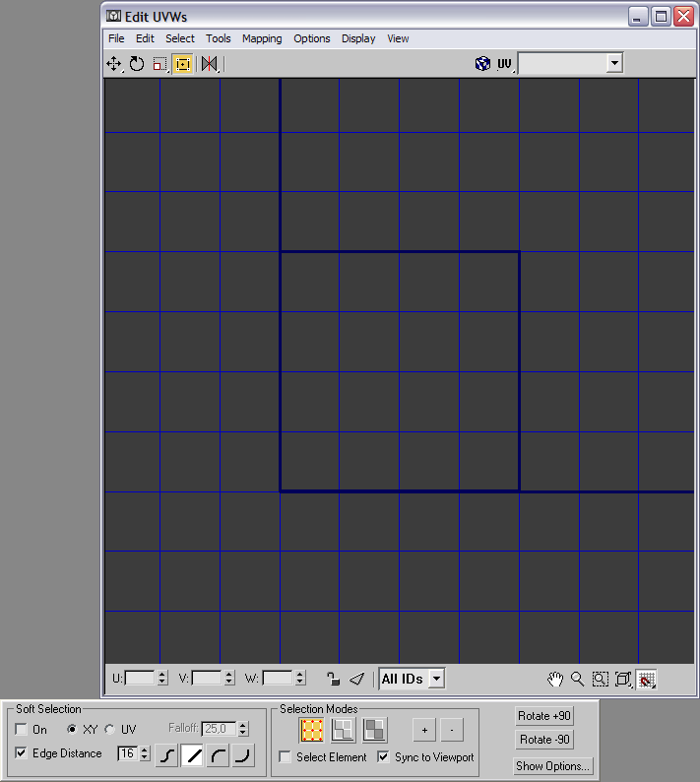
Task: Click the U coordinate input field
Action: coord(139,679)
